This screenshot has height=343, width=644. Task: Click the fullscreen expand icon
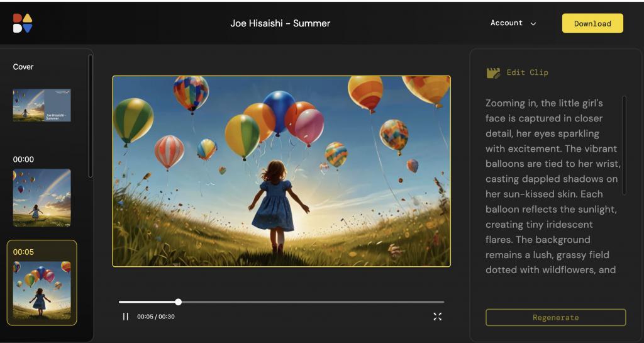pyautogui.click(x=438, y=317)
